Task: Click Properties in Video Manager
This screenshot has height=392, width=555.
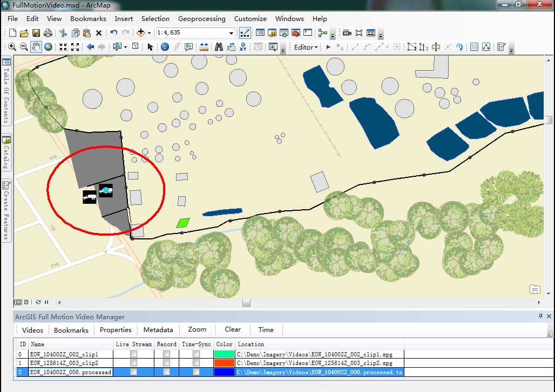Action: [116, 330]
